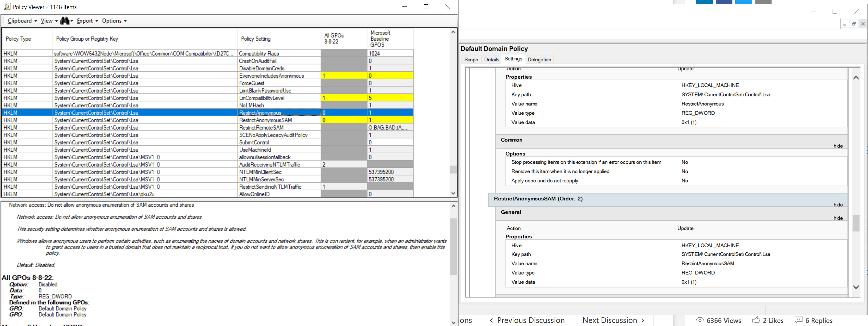Collapse the Common section using its hide link
868x326 pixels.
[838, 146]
